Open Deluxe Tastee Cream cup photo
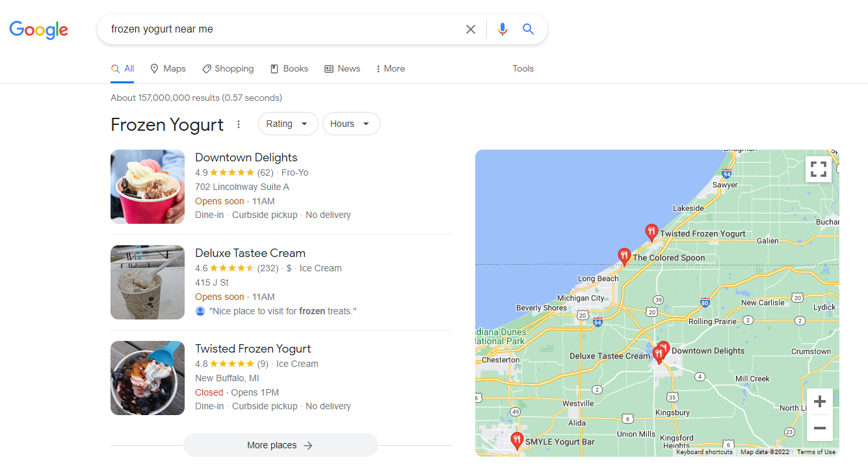This screenshot has width=868, height=473. tap(148, 282)
